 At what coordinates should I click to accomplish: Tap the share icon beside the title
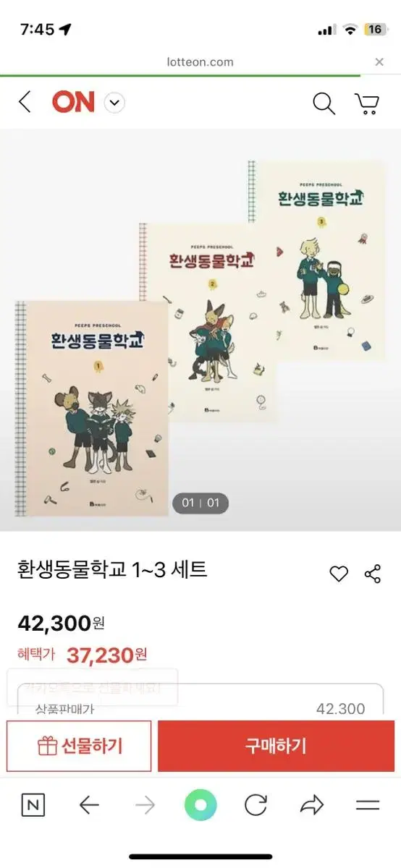click(373, 574)
